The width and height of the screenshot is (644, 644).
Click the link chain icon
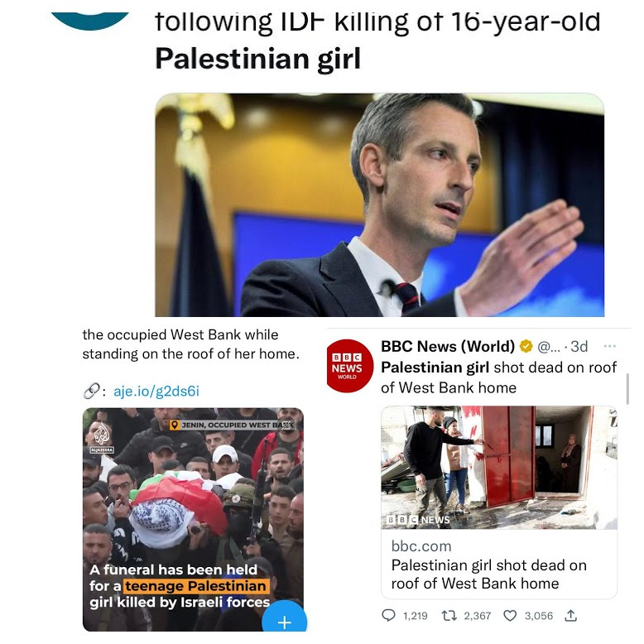(x=91, y=391)
